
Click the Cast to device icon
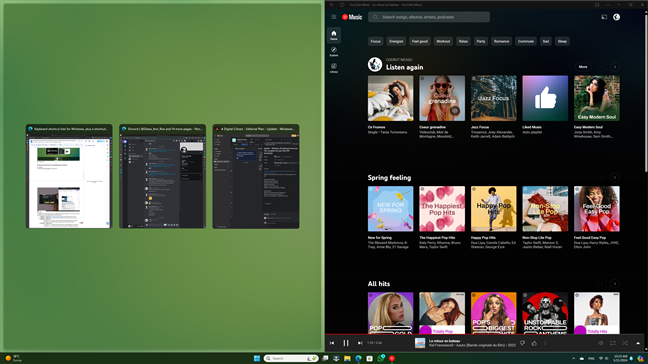click(604, 17)
